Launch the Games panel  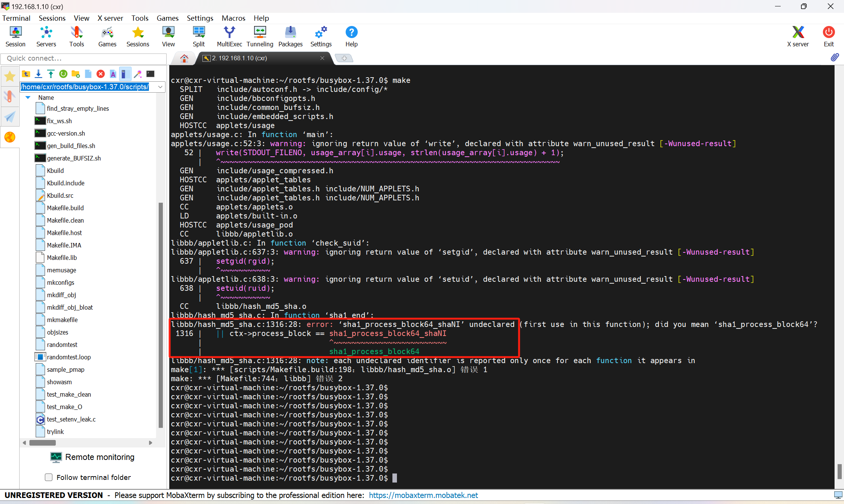pos(107,36)
